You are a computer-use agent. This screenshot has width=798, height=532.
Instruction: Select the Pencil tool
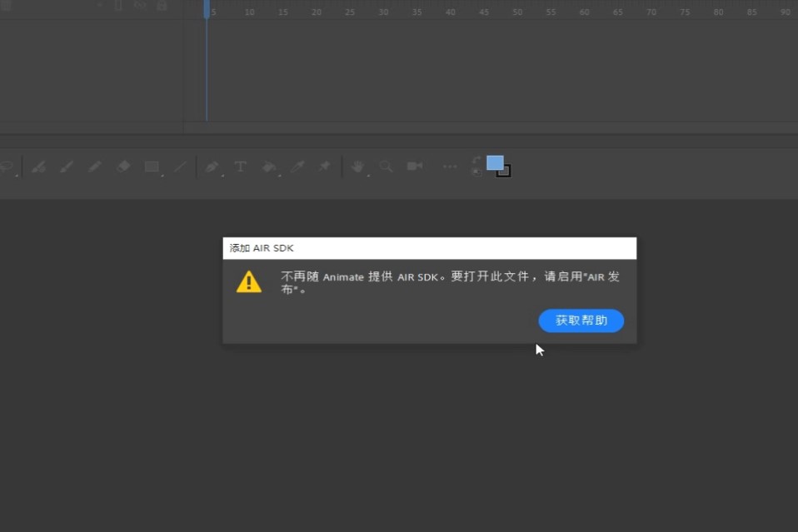(x=94, y=167)
